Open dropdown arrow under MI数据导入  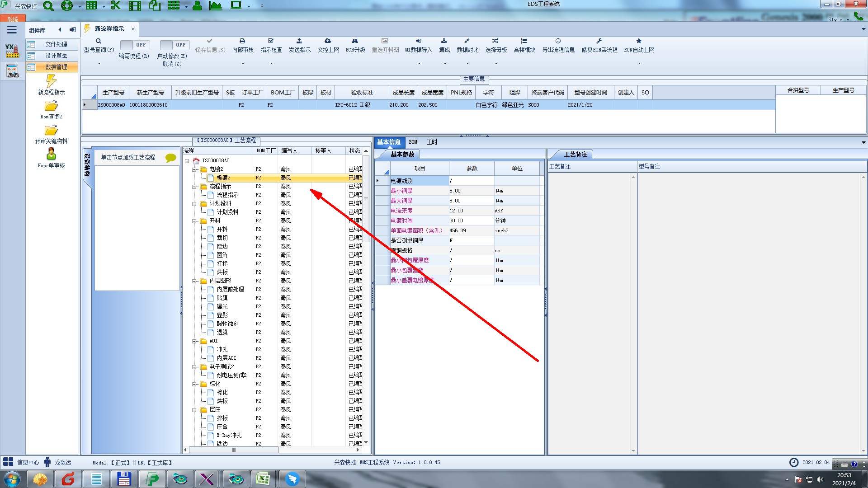[419, 64]
